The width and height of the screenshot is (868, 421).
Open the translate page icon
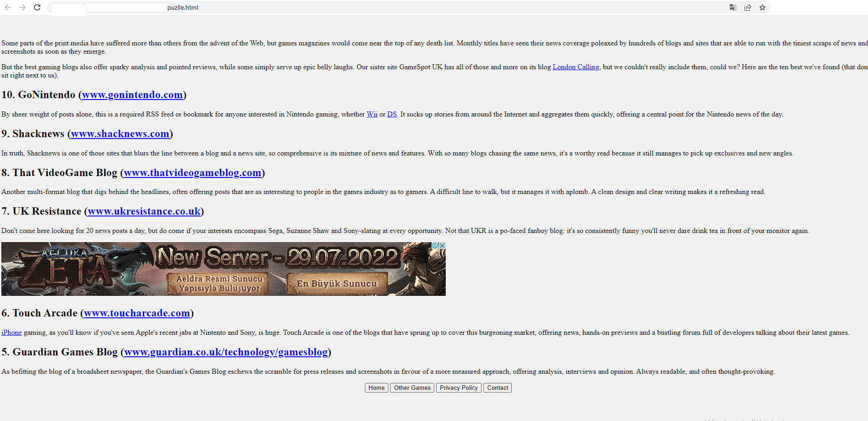733,7
